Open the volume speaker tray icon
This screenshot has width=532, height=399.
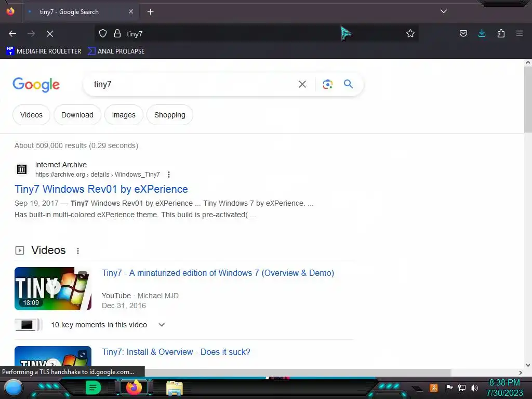click(474, 388)
